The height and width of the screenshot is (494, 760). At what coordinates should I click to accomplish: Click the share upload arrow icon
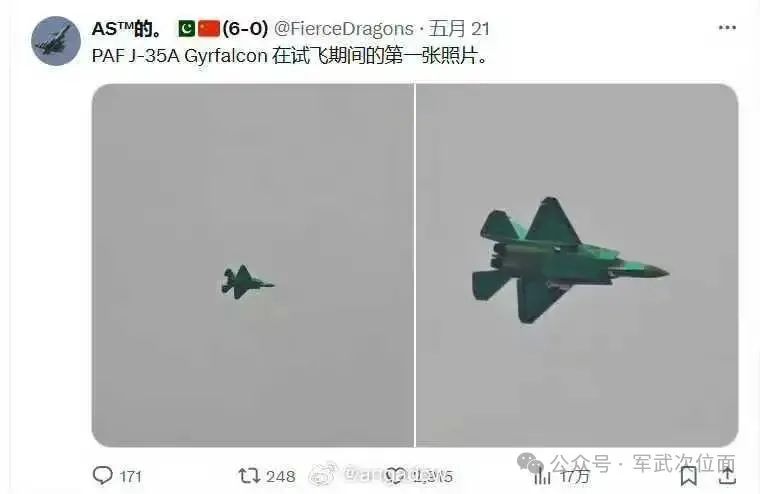(x=727, y=476)
